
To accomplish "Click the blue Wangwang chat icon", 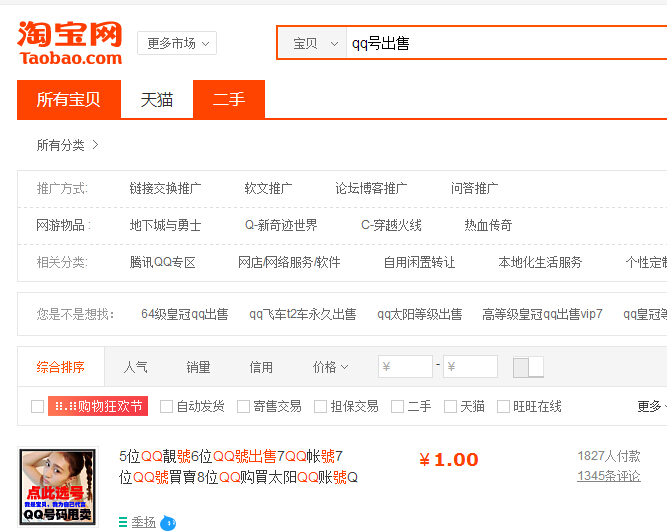I will pos(168,522).
